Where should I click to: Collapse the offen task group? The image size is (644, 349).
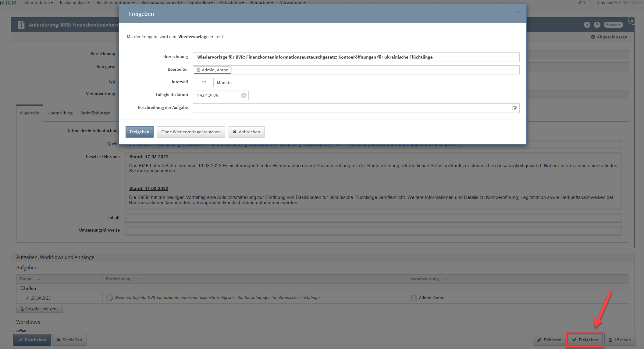point(23,288)
